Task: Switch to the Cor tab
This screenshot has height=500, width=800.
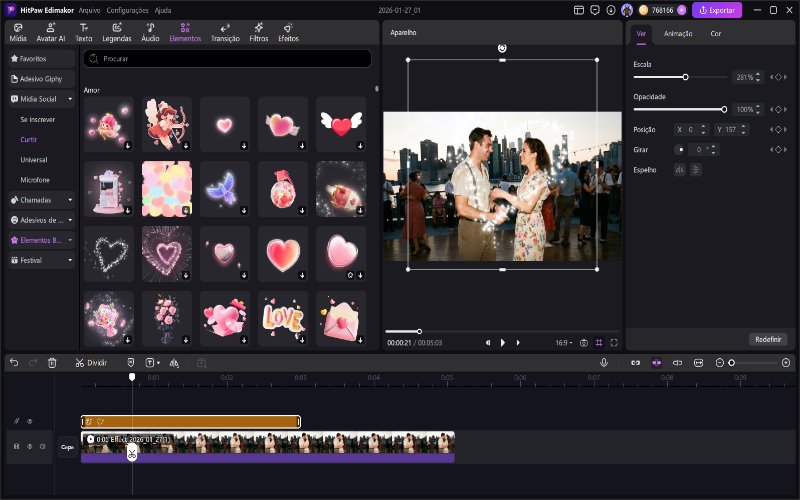Action: [715, 34]
